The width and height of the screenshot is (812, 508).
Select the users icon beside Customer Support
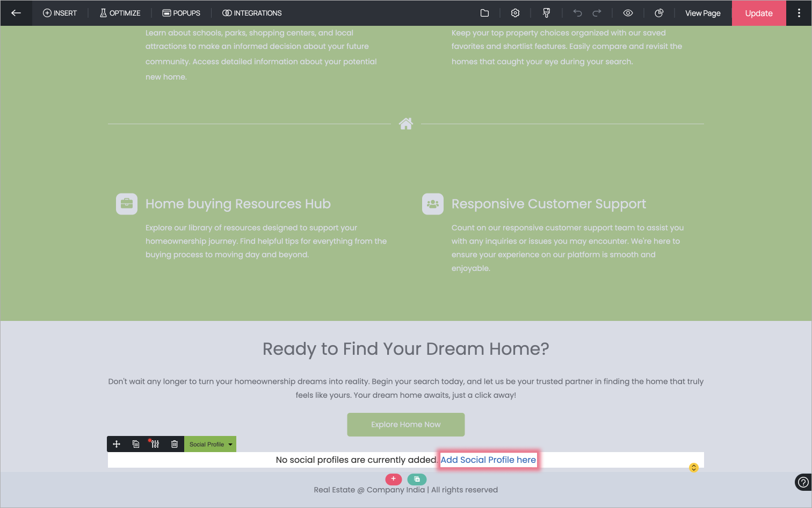click(433, 204)
